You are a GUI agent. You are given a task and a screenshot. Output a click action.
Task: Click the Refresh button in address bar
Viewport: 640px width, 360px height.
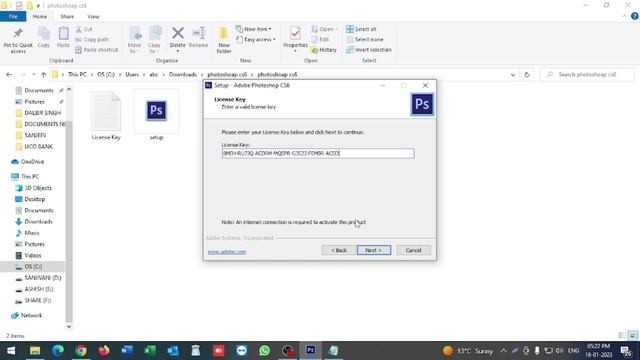[527, 75]
